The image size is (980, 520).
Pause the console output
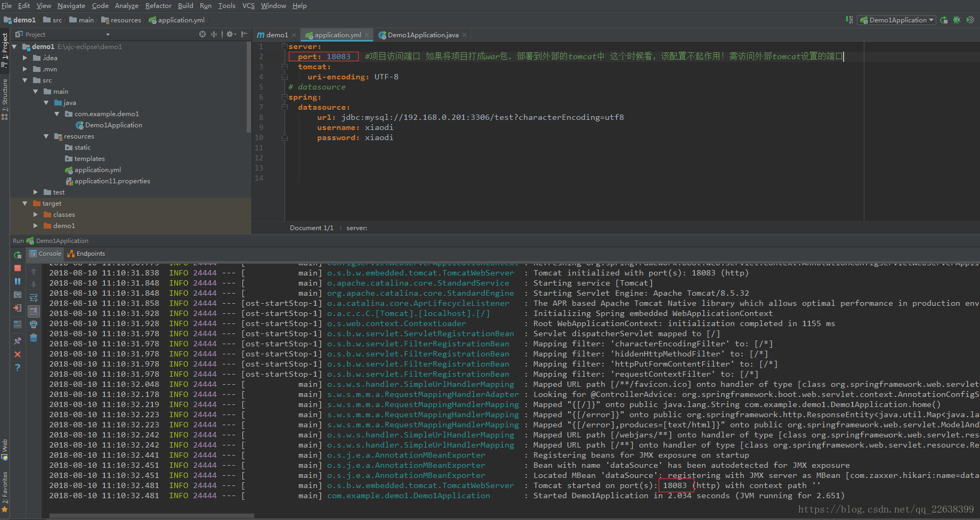18,281
